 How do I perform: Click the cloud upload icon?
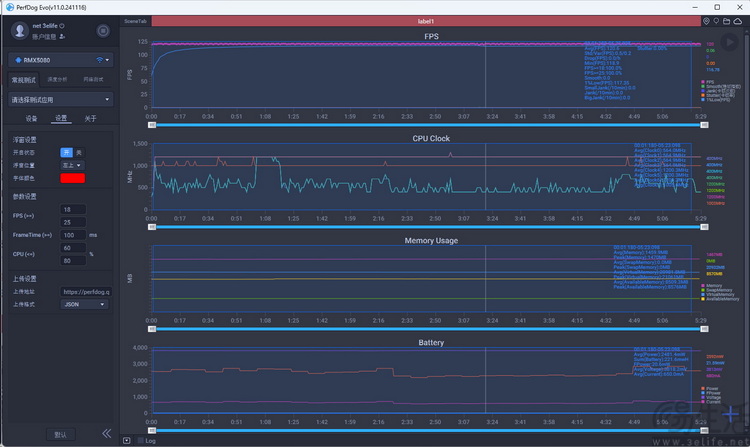[738, 21]
